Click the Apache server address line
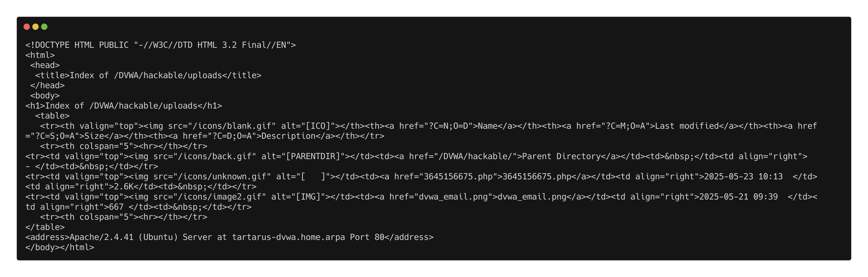Viewport: 868px width, 277px height. (x=229, y=237)
